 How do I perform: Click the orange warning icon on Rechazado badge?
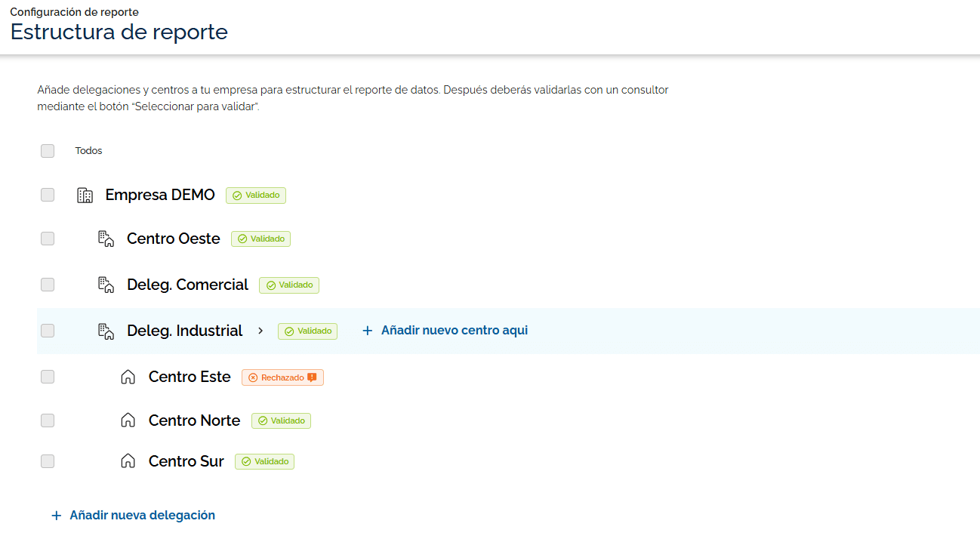click(x=312, y=377)
